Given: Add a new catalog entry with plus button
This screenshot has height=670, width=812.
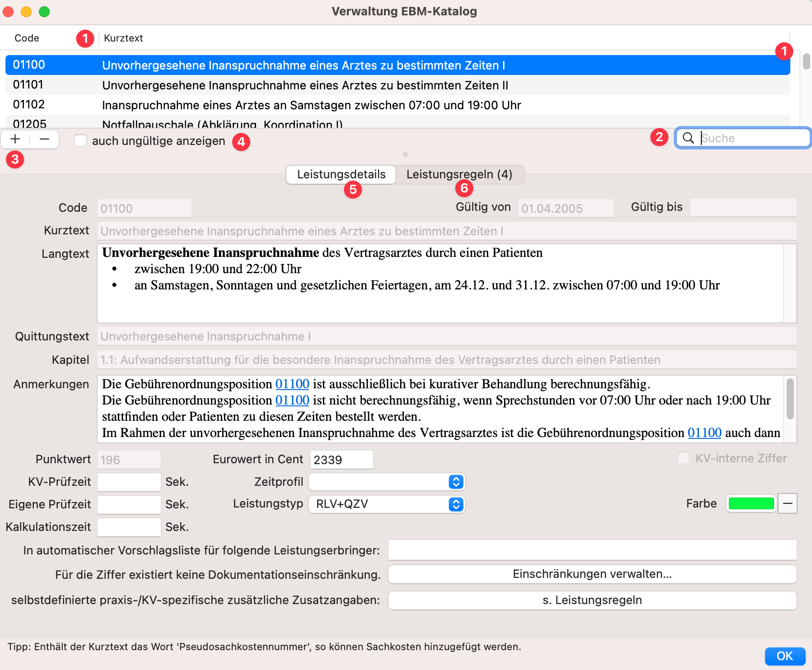Looking at the screenshot, I should coord(15,139).
